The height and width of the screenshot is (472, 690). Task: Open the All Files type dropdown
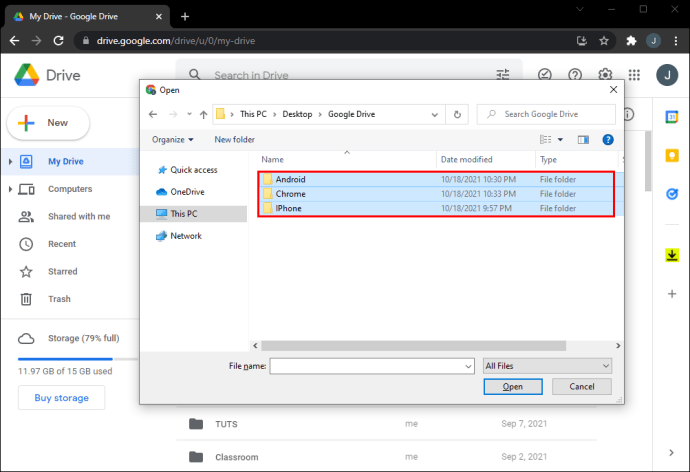click(x=547, y=366)
